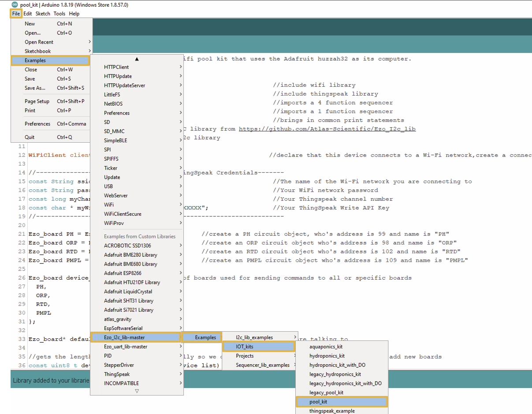Expand Adafruit ESP8266 examples
Screen dimensions: 532x414
(137, 273)
